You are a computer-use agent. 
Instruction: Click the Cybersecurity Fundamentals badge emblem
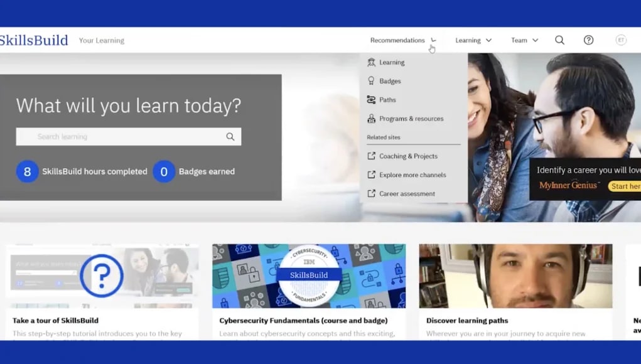309,274
